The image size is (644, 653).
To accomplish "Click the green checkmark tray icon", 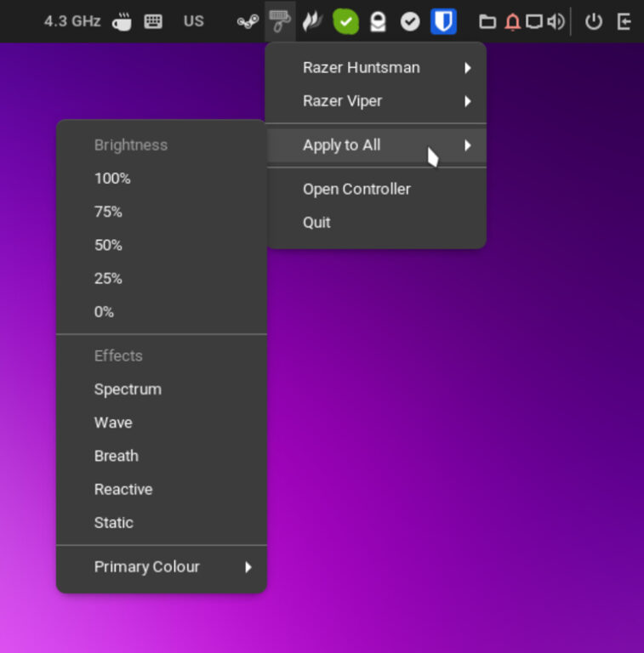I will pyautogui.click(x=345, y=21).
